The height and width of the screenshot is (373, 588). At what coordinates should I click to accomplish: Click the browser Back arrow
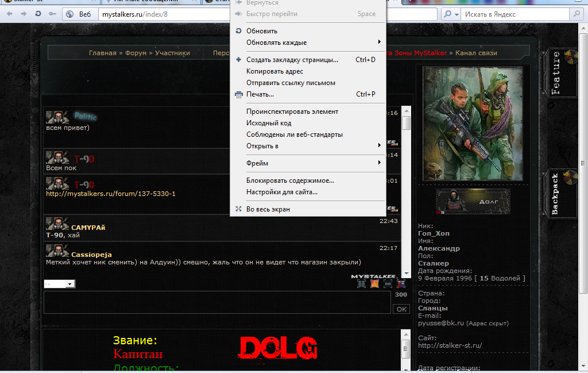[x=9, y=14]
